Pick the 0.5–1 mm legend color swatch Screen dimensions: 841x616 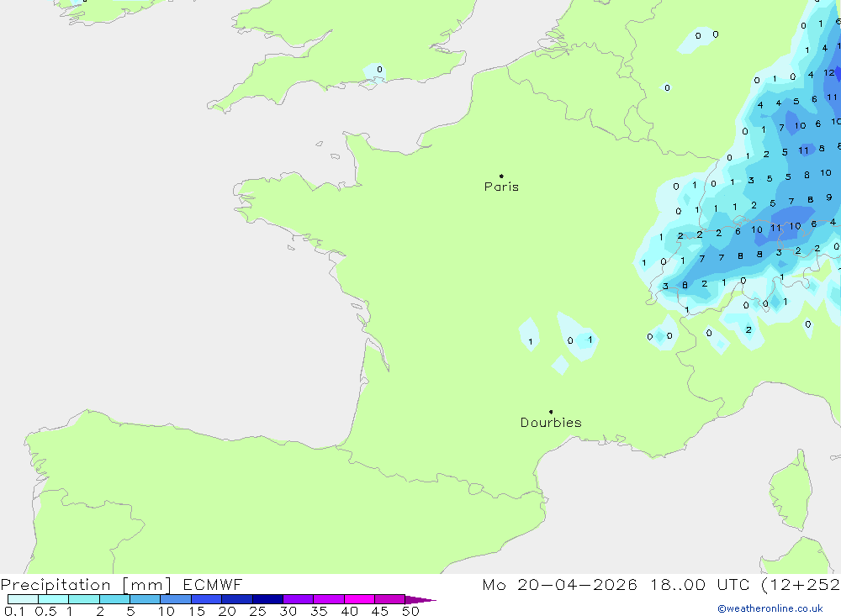53,599
